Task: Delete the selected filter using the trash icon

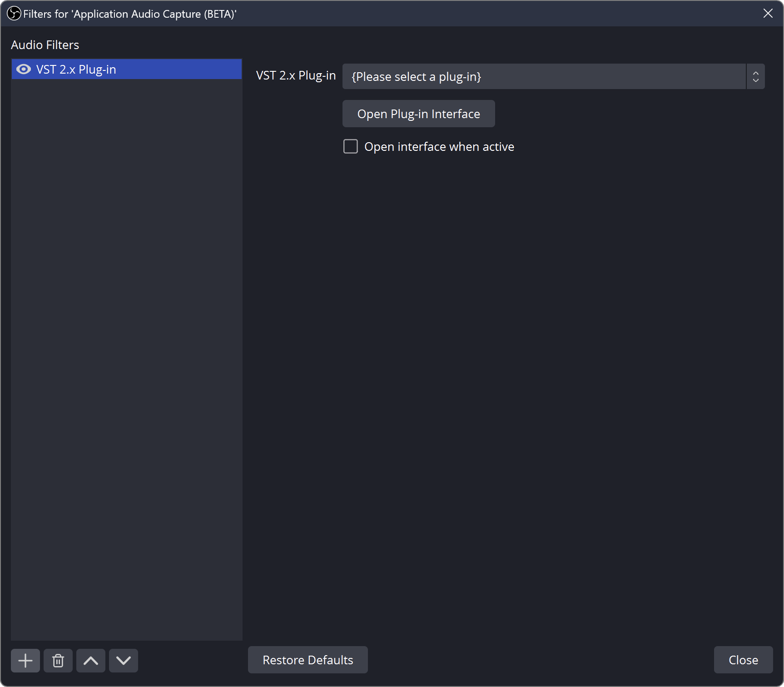Action: coord(58,660)
